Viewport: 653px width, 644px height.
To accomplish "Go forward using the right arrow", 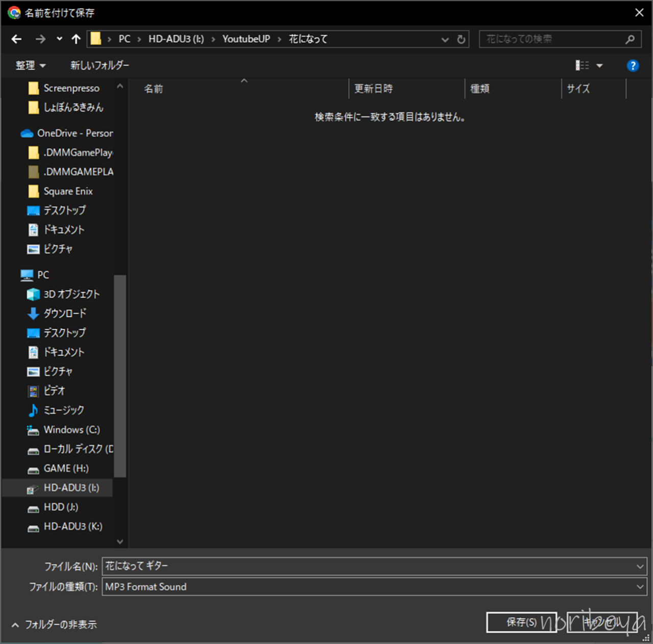I will tap(40, 39).
